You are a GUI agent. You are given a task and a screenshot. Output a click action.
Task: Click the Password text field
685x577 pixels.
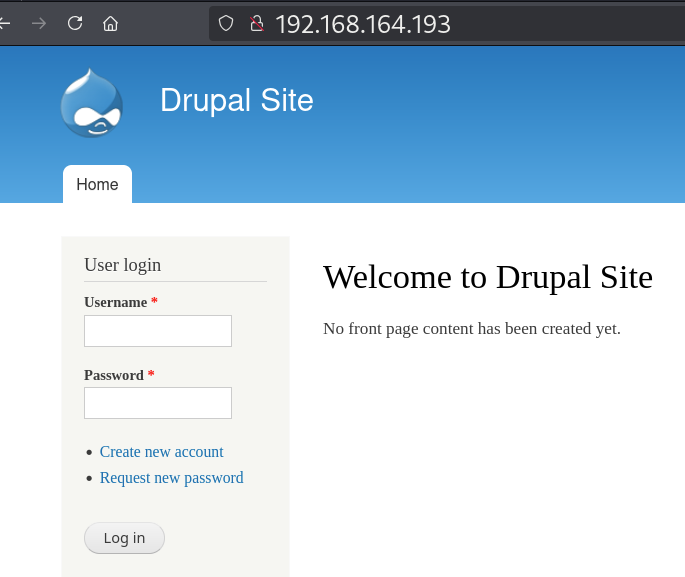pyautogui.click(x=158, y=403)
